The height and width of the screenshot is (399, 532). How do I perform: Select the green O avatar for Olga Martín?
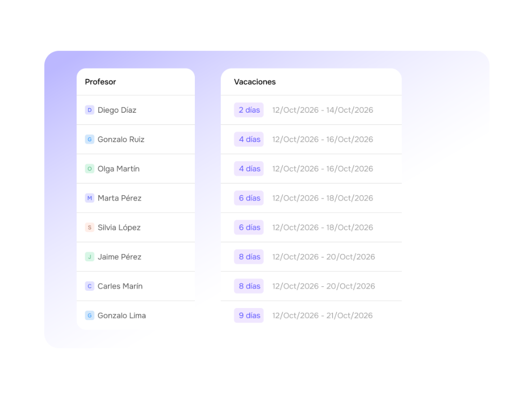pos(89,169)
